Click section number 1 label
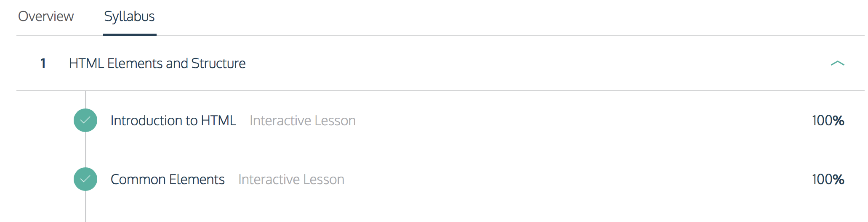Viewport: 868px width, 222px height. click(x=43, y=63)
